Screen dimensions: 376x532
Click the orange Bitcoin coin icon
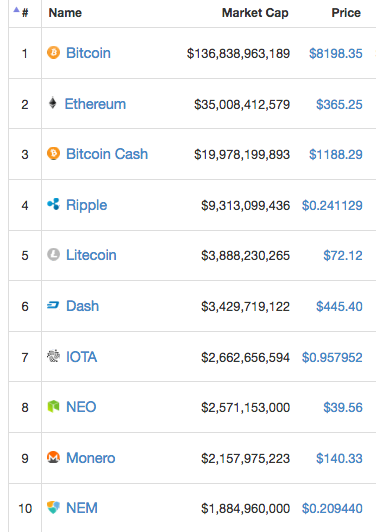click(x=53, y=53)
